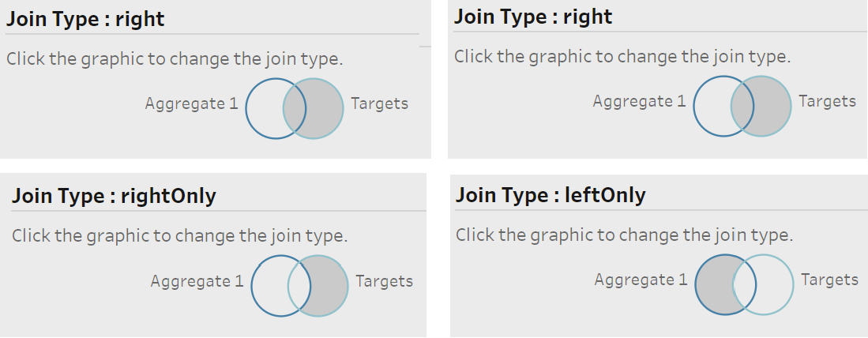Click the instruction text under the leftOnly heading
Image resolution: width=868 pixels, height=338 pixels.
pos(625,235)
